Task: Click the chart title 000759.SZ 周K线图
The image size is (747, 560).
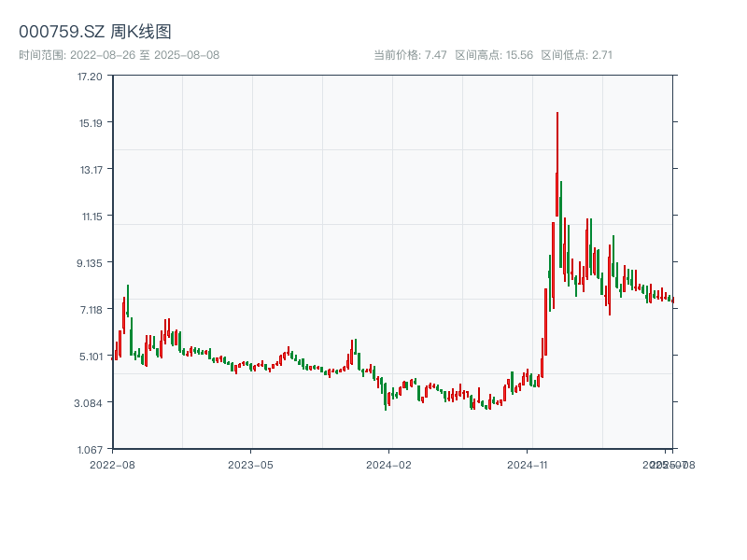Action: 95,32
